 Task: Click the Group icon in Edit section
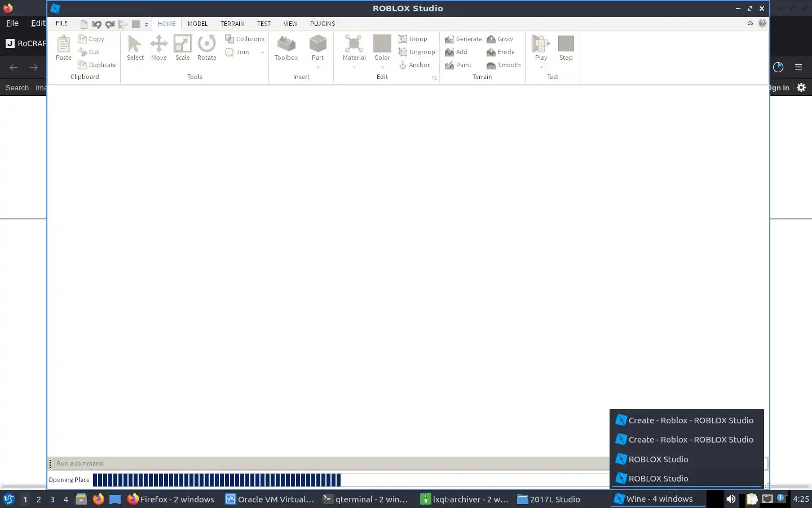[403, 39]
